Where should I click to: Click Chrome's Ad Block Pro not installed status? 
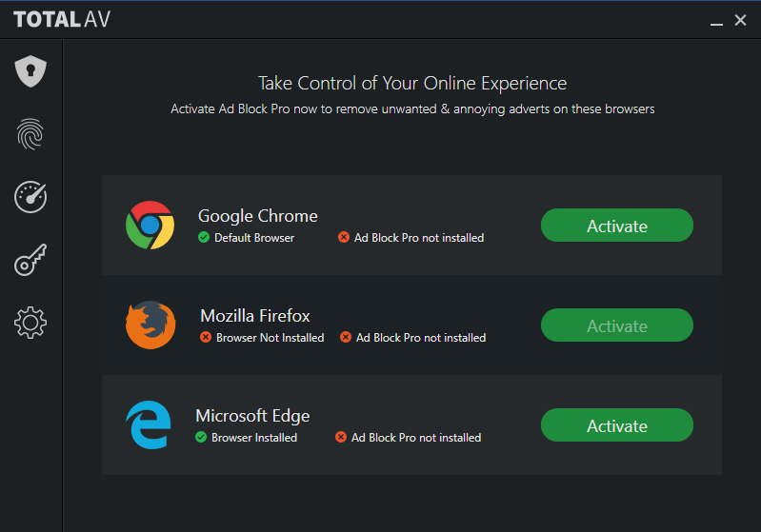coord(411,238)
